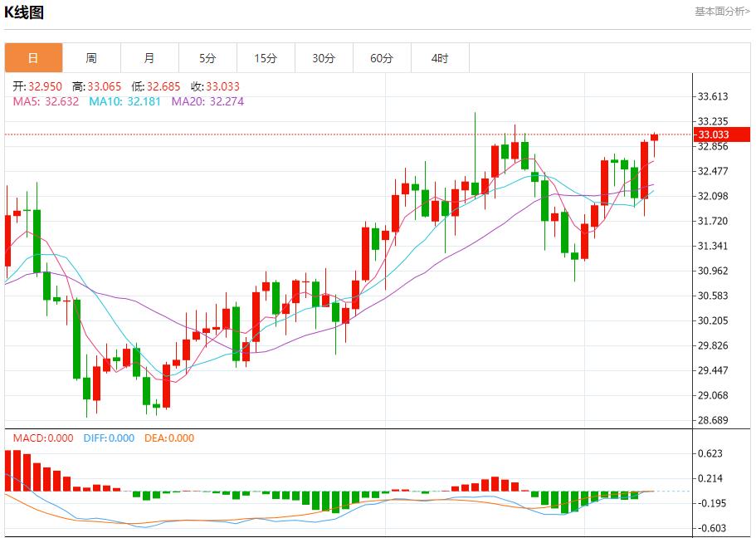Select the 30分 interval tab
756x538 pixels.
(x=324, y=58)
